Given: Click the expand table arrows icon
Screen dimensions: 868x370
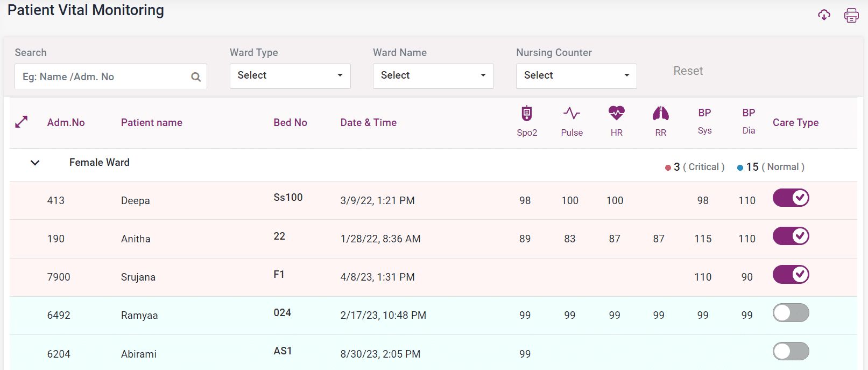Looking at the screenshot, I should [22, 122].
